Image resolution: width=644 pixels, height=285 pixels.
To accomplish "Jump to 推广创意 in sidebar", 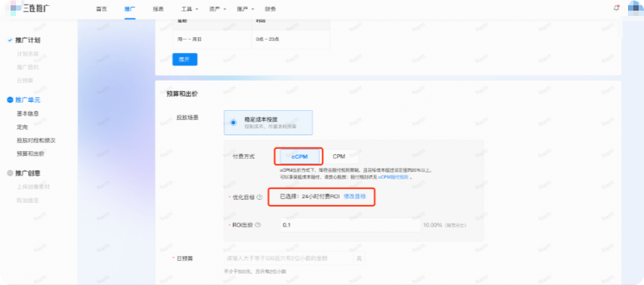I will coord(27,173).
